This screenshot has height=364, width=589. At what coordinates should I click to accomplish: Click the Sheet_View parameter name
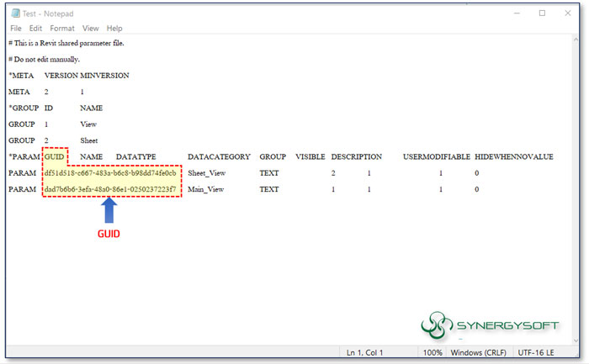click(x=207, y=173)
